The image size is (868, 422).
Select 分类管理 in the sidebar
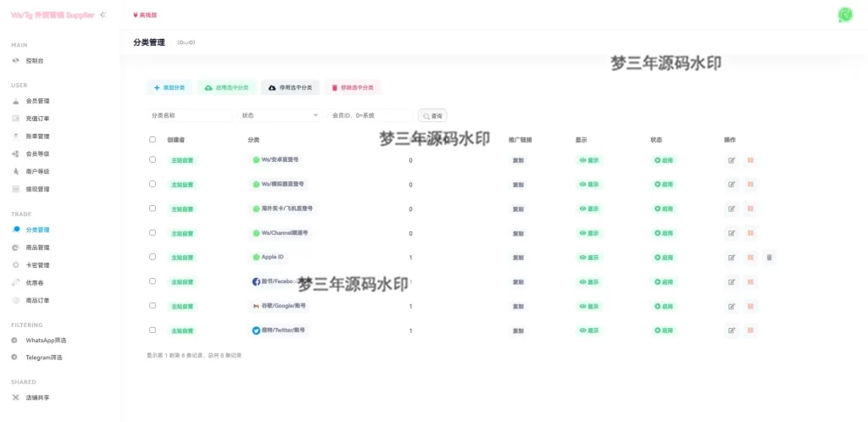(x=37, y=230)
